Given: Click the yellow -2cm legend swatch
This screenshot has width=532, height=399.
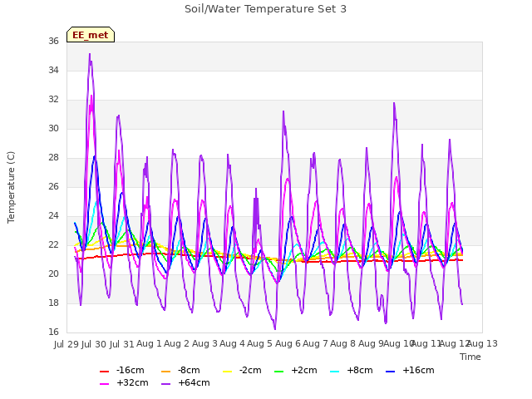Looking at the screenshot, I should coord(227,372).
